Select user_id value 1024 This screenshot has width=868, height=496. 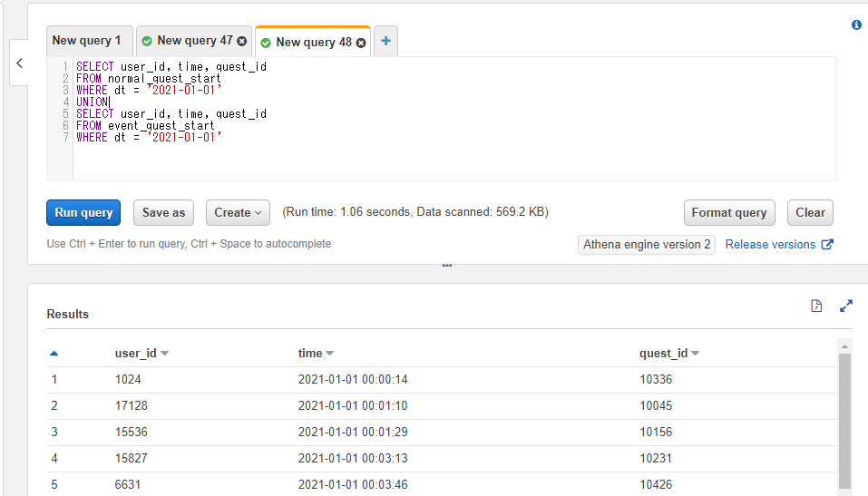[128, 380]
